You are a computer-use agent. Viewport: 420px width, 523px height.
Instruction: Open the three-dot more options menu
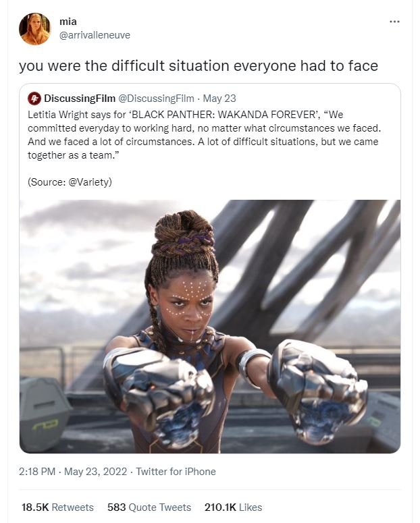(x=394, y=22)
